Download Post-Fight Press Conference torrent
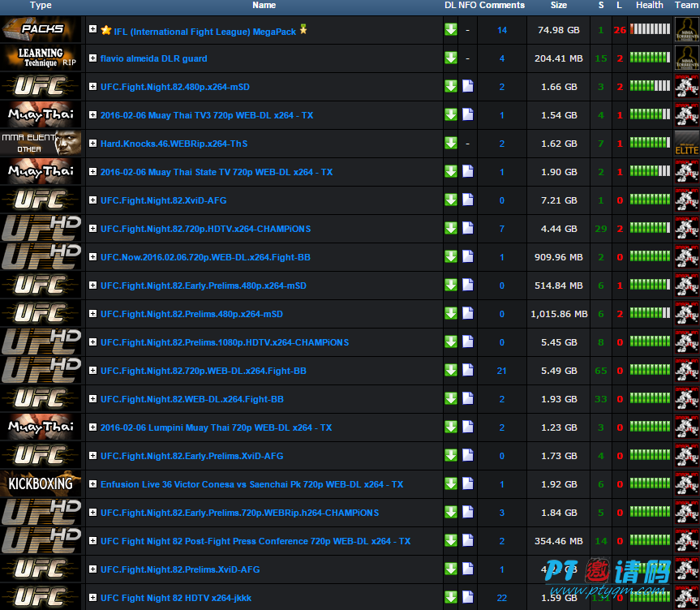Viewport: 700px width, 610px height. click(x=450, y=540)
